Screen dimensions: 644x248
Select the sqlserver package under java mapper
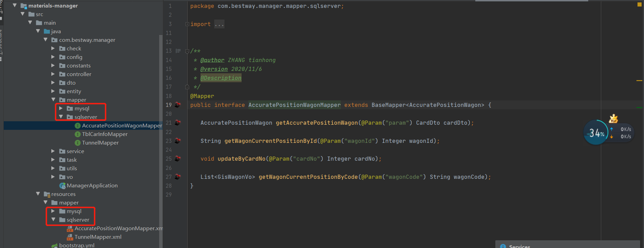coord(86,117)
